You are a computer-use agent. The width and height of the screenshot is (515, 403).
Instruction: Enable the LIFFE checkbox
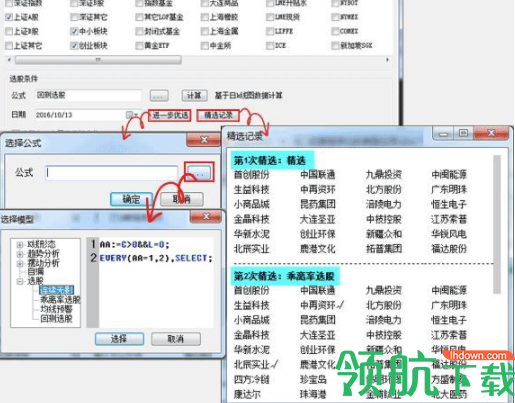270,31
